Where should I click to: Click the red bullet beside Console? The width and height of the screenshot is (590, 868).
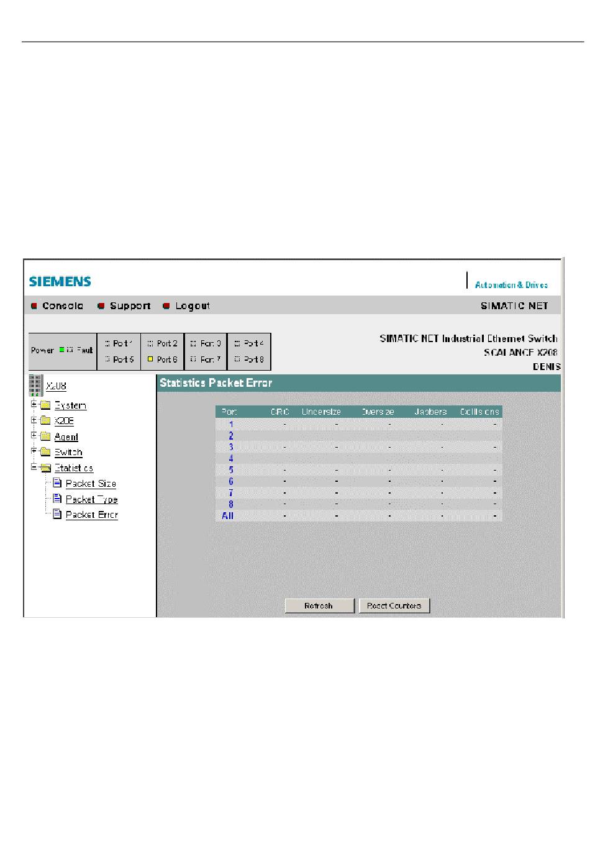click(34, 305)
